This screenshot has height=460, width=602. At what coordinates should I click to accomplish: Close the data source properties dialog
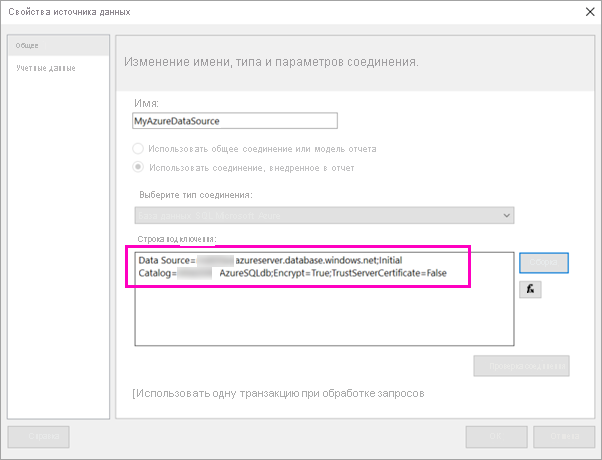pos(590,12)
